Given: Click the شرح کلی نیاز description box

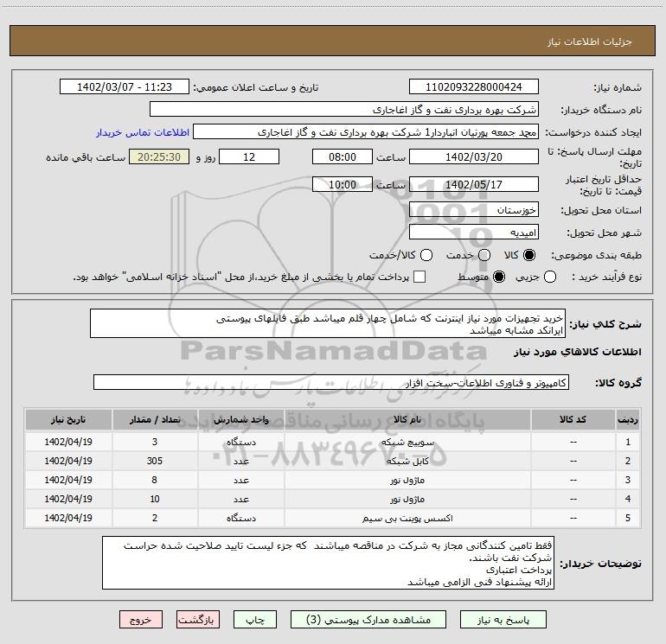Looking at the screenshot, I should [328, 324].
